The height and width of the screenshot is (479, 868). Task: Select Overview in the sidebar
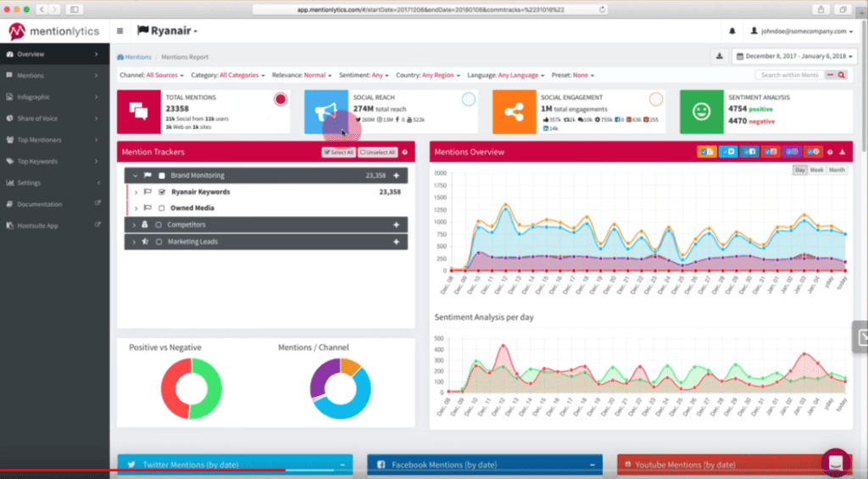(55, 54)
